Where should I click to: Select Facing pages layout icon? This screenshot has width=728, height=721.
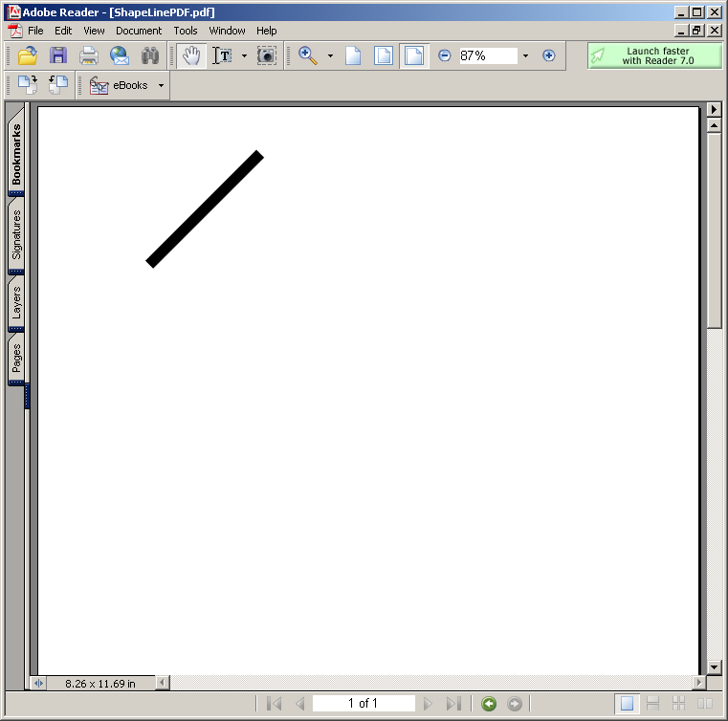pos(705,704)
